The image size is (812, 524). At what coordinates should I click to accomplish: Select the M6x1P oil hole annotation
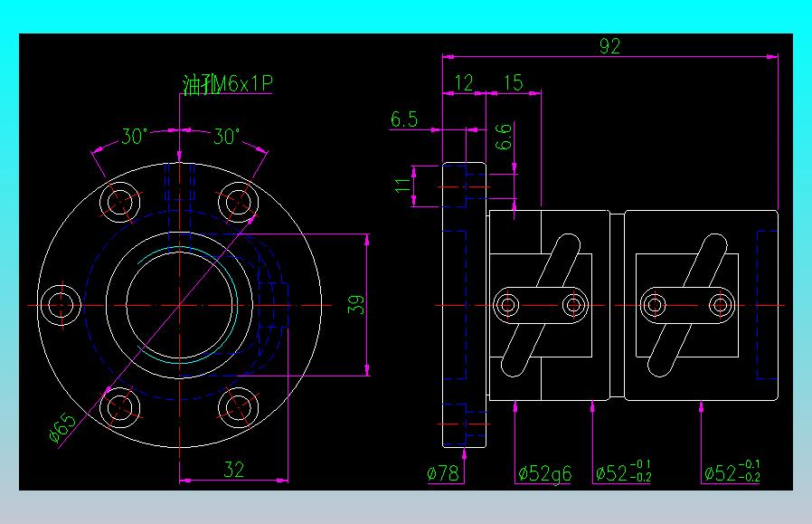[228, 84]
